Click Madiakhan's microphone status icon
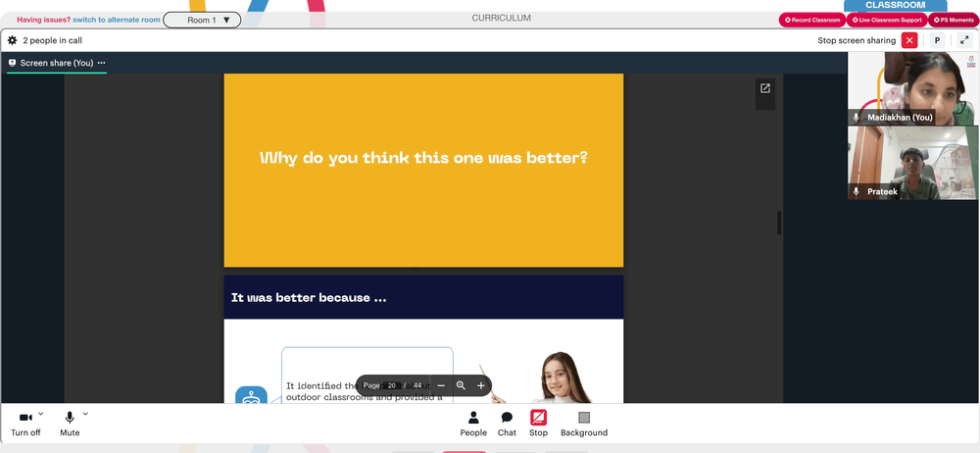 coord(857,117)
